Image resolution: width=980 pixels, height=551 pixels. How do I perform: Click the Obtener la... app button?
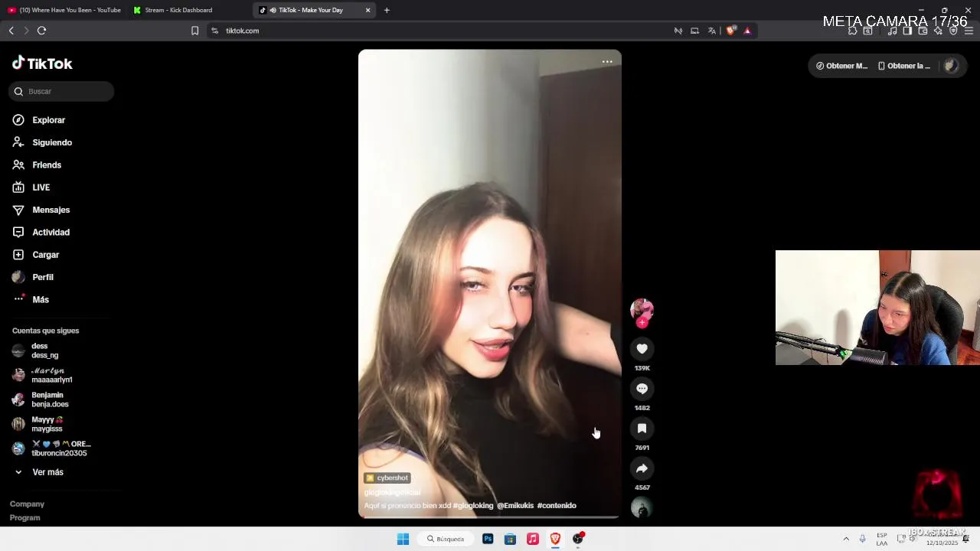click(x=904, y=66)
